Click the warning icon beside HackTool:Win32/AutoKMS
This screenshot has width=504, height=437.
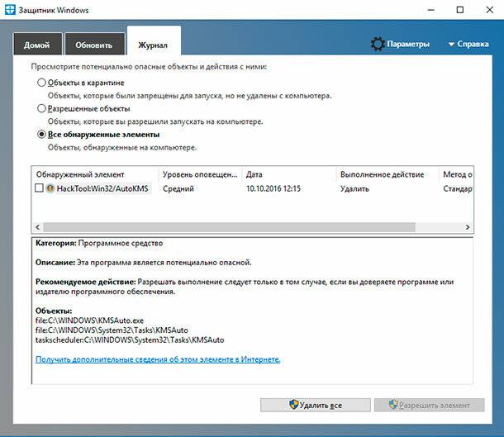click(x=50, y=188)
